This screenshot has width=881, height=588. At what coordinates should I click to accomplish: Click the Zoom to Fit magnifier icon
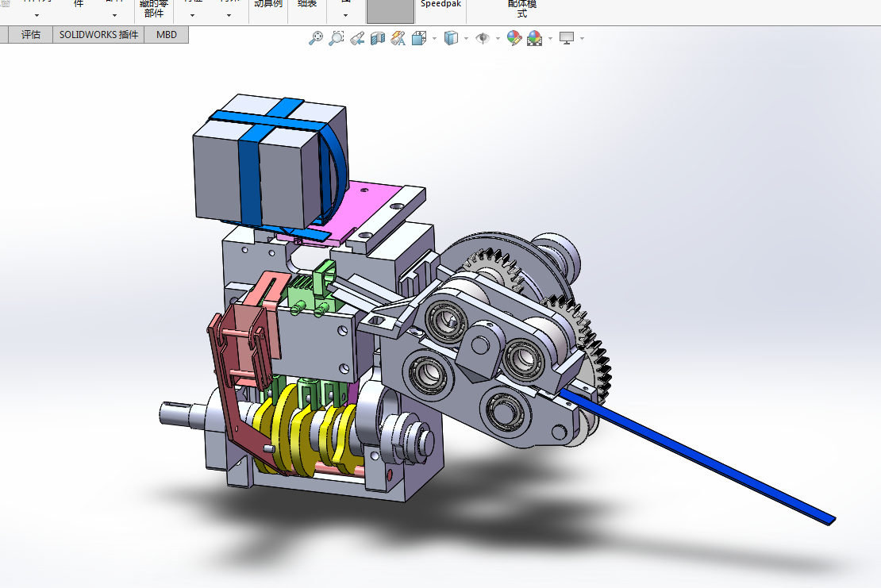click(316, 38)
